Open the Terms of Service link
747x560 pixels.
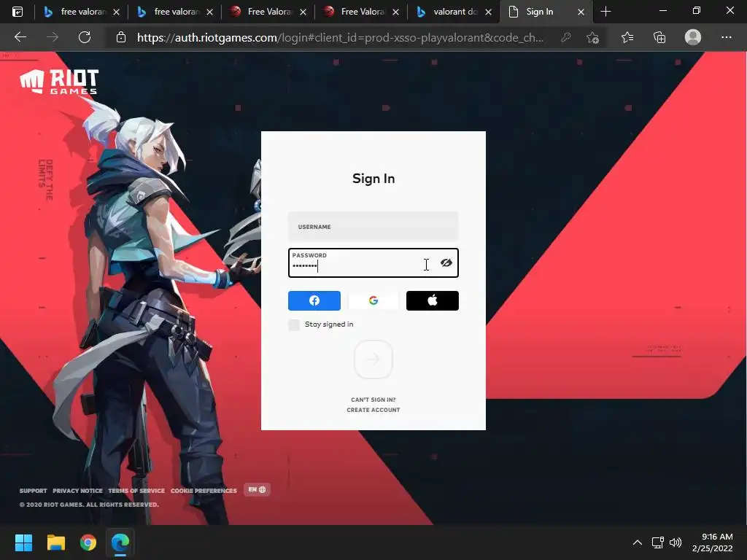pyautogui.click(x=136, y=491)
